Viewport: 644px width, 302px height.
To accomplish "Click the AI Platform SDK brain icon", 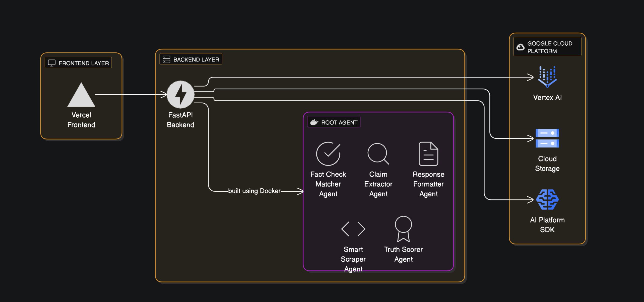I will point(547,200).
